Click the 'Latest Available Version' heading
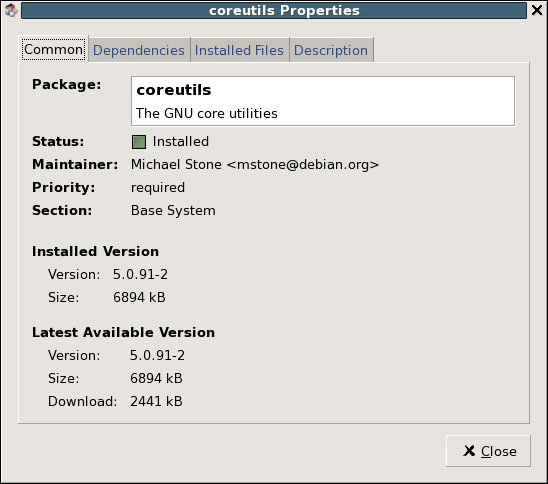This screenshot has height=484, width=548. pyautogui.click(x=123, y=332)
